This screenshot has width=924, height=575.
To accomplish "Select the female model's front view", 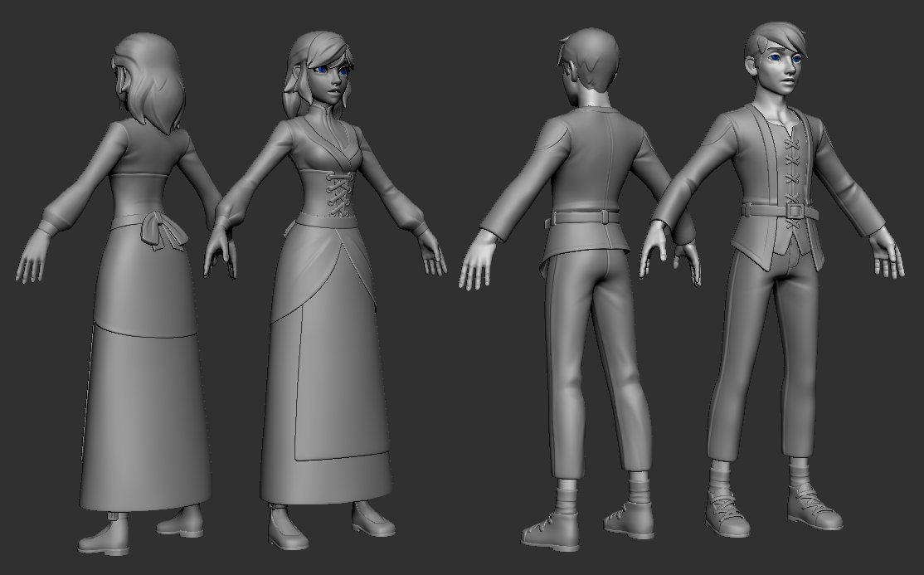I will [332, 249].
